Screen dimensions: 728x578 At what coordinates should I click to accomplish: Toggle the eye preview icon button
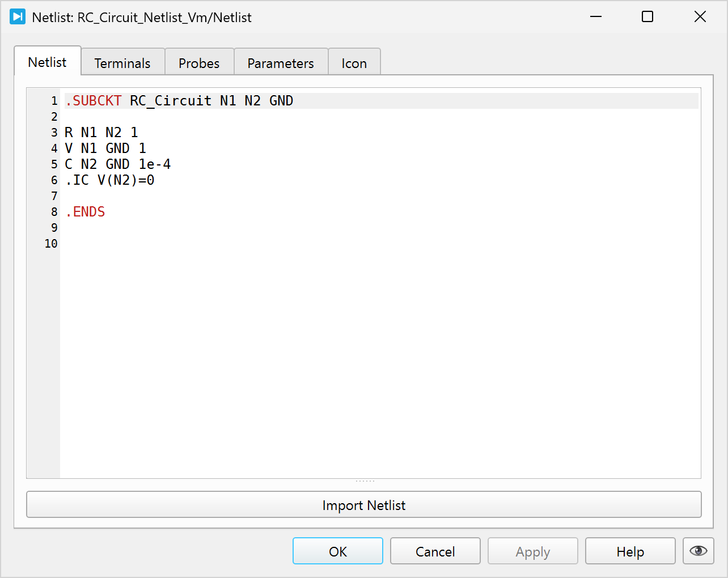[698, 551]
